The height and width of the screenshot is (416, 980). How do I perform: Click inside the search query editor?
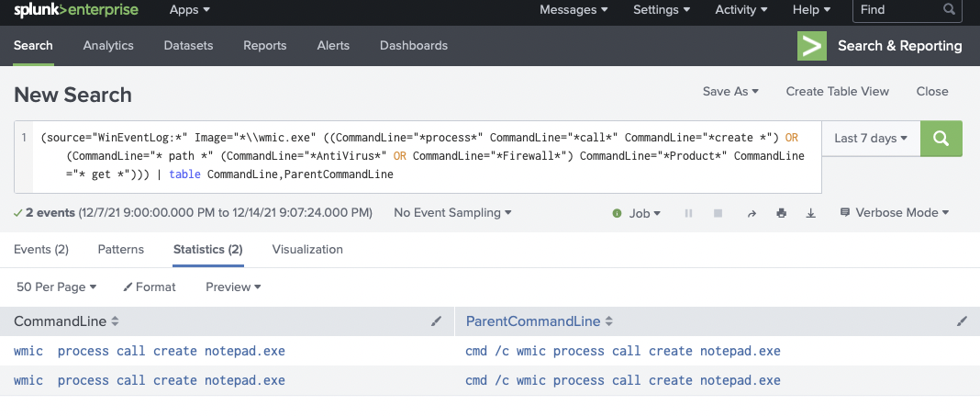[427, 156]
